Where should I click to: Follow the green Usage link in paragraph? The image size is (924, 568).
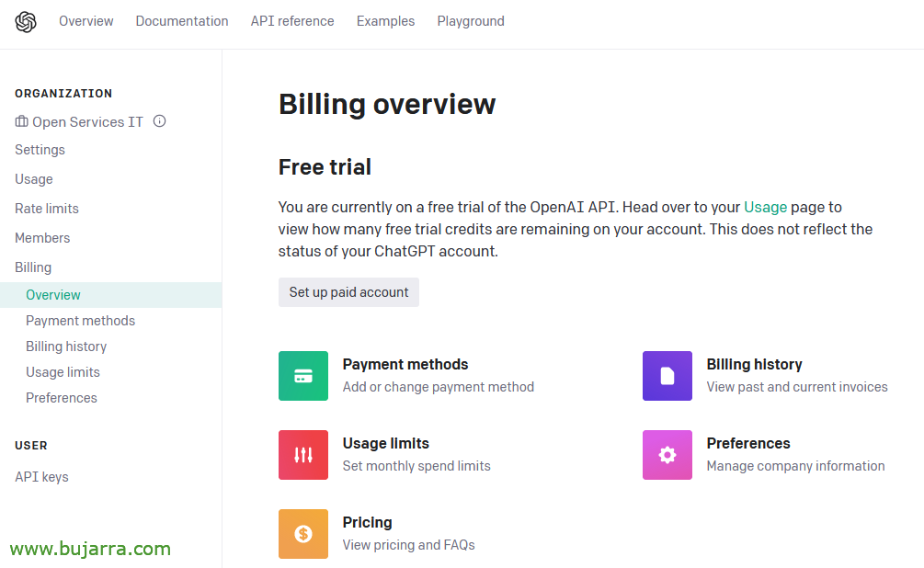click(766, 208)
